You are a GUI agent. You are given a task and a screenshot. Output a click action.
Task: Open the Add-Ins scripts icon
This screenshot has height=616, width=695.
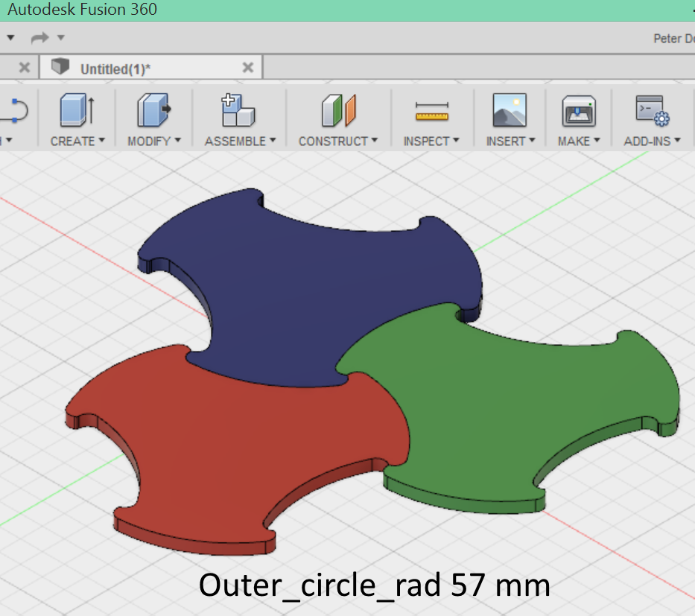tap(652, 111)
